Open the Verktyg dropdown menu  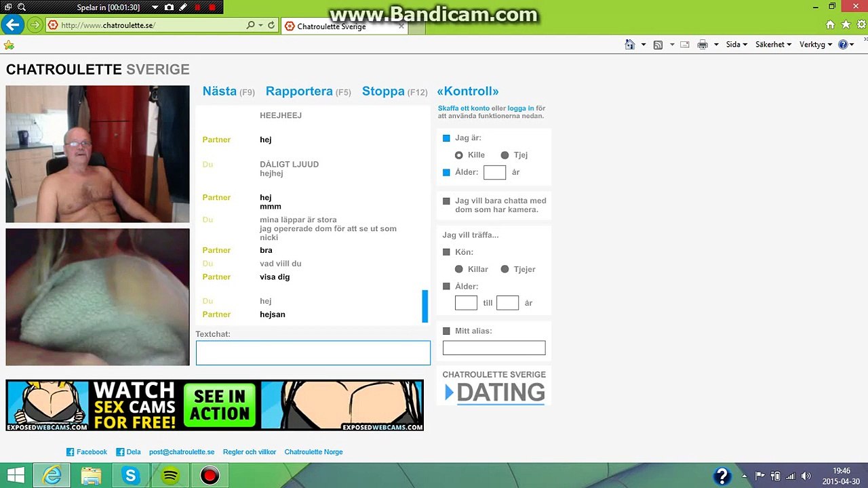[816, 45]
